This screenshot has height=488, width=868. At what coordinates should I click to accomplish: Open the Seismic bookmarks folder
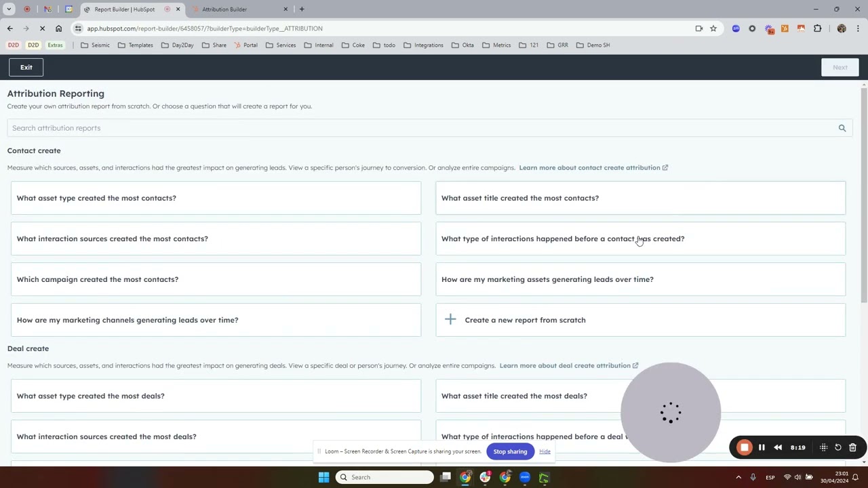[95, 45]
